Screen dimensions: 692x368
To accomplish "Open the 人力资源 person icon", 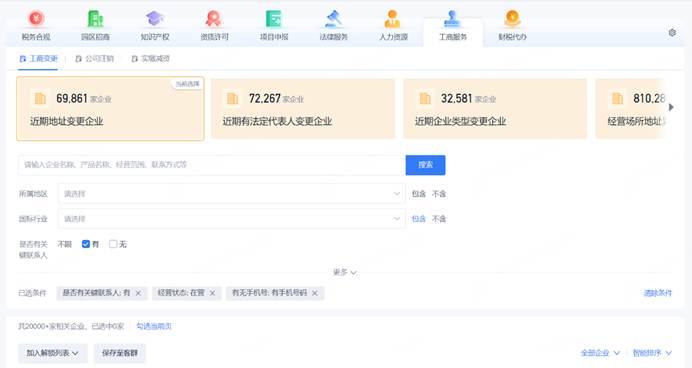I will click(x=393, y=19).
